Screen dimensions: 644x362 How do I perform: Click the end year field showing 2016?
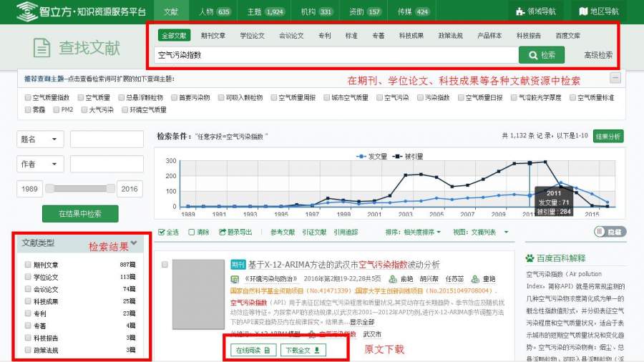pyautogui.click(x=130, y=189)
